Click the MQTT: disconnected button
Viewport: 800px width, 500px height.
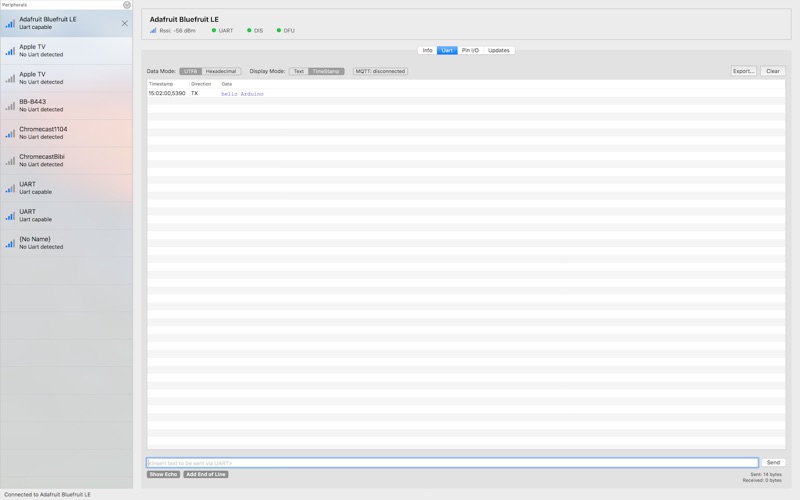pos(380,71)
